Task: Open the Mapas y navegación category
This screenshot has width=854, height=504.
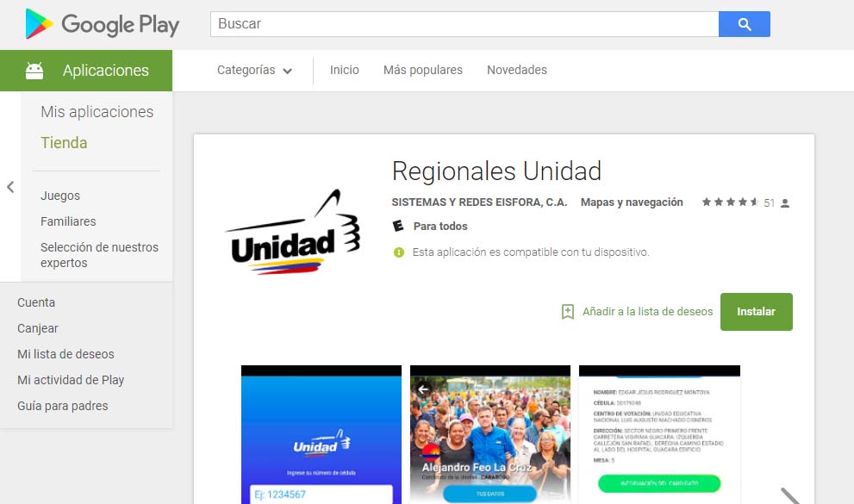Action: coord(632,202)
